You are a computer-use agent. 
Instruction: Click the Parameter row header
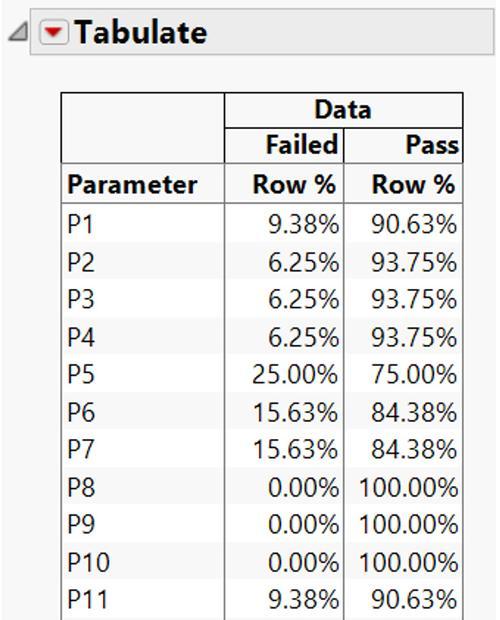pos(132,184)
